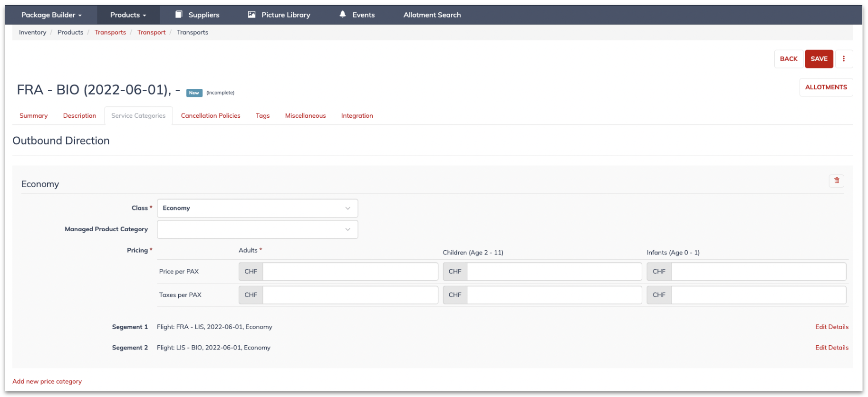This screenshot has height=397, width=868.
Task: Focus the Children Taxes per PAX field
Action: pos(554,295)
